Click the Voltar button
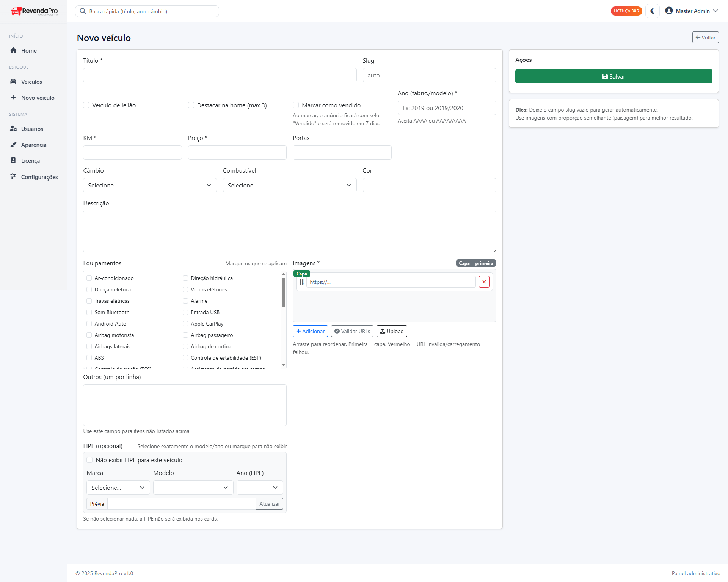The image size is (728, 582). [x=705, y=38]
